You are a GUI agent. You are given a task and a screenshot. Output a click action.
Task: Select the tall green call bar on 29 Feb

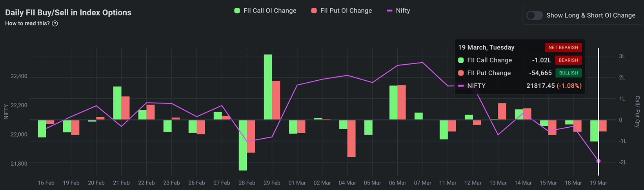point(268,87)
